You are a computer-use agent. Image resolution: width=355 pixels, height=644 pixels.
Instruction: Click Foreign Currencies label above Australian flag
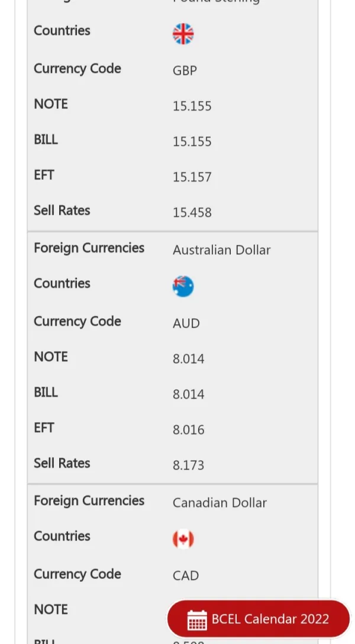[x=89, y=248]
